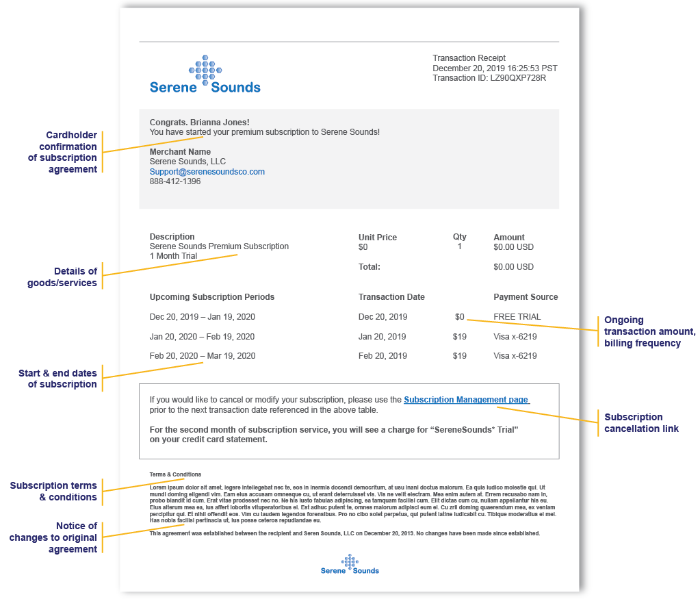Image resolution: width=700 pixels, height=599 pixels.
Task: Select the Congrats Brianna Jones heading
Action: pyautogui.click(x=199, y=123)
